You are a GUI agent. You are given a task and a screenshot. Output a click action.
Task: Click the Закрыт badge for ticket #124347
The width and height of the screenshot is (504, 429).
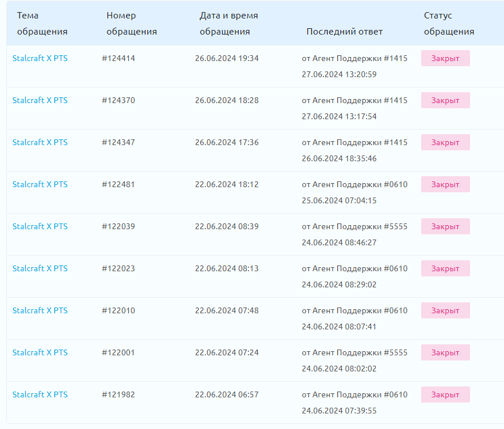pyautogui.click(x=445, y=142)
